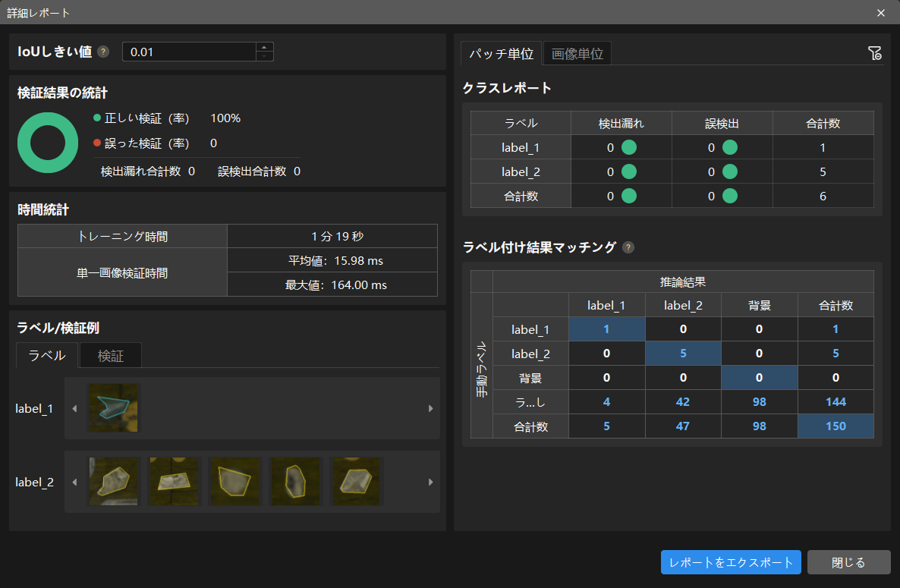The width and height of the screenshot is (900, 588).
Task: Open third label_2 example thumbnail
Action: click(234, 481)
